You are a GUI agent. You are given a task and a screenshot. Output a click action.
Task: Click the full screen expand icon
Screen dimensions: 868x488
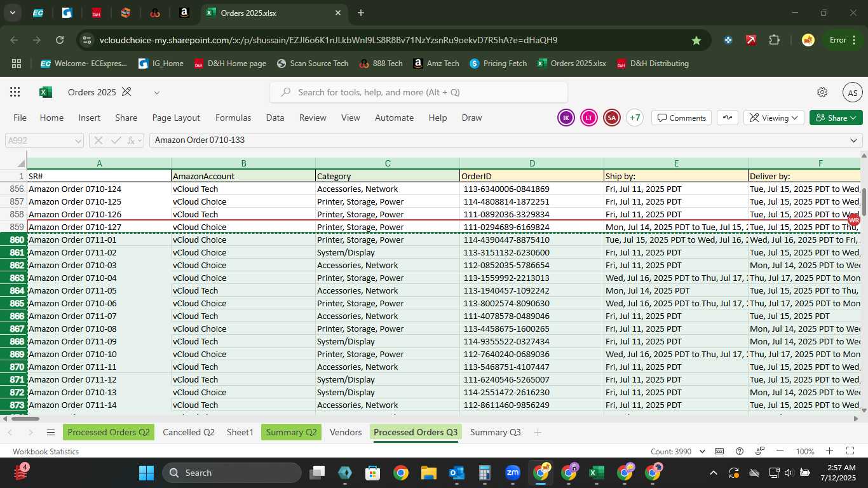850,451
